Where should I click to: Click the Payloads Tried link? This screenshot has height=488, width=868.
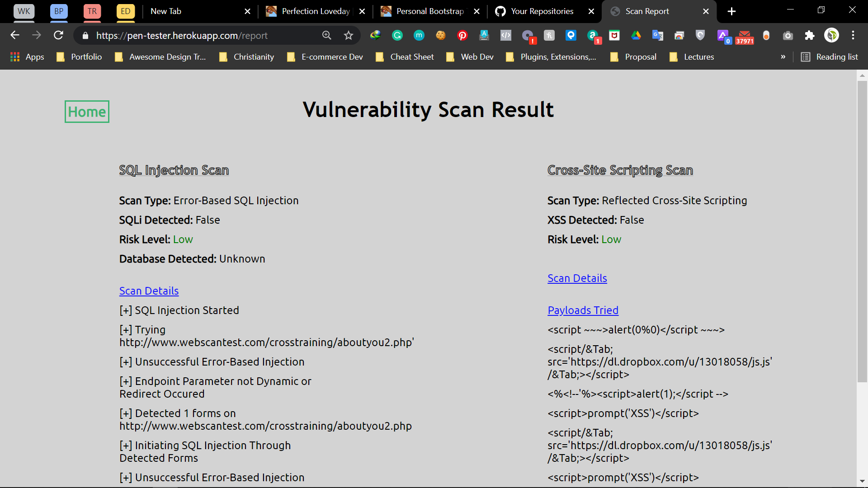tap(583, 310)
